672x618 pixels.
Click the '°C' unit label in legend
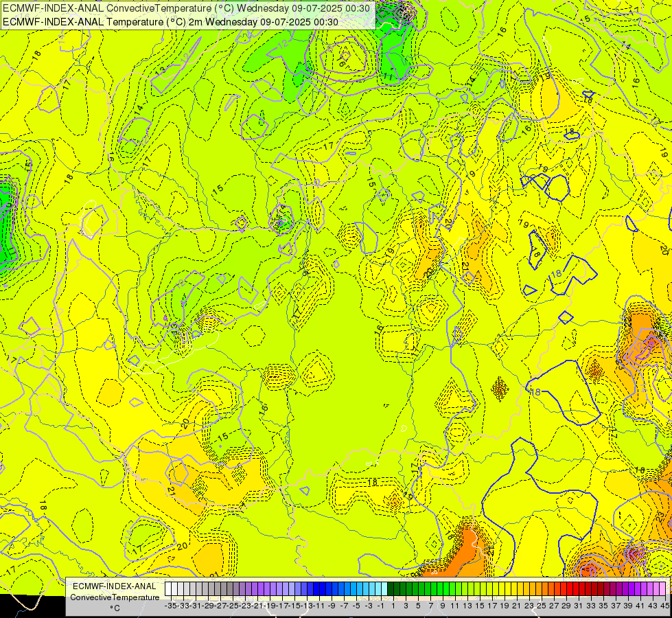(x=115, y=608)
